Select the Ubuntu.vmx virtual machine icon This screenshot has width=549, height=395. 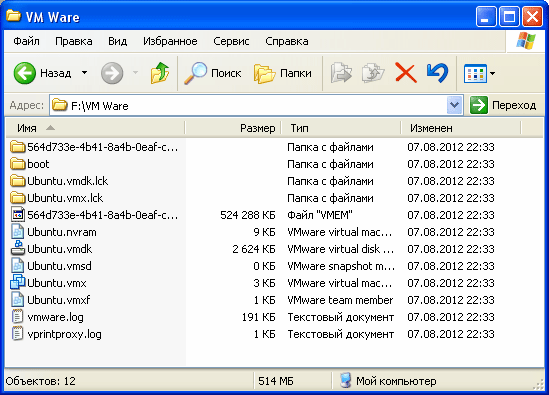pos(18,283)
